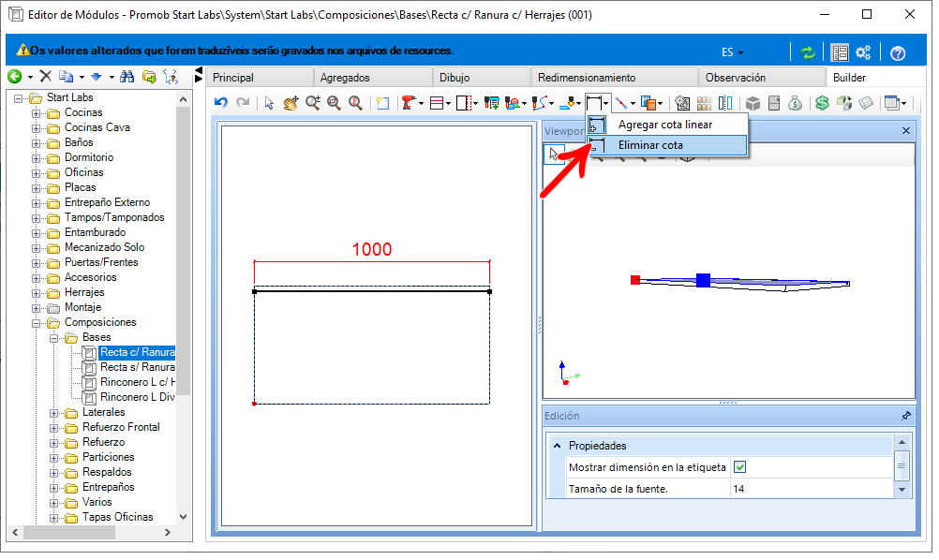
Task: Click the money bag icon
Action: [795, 103]
